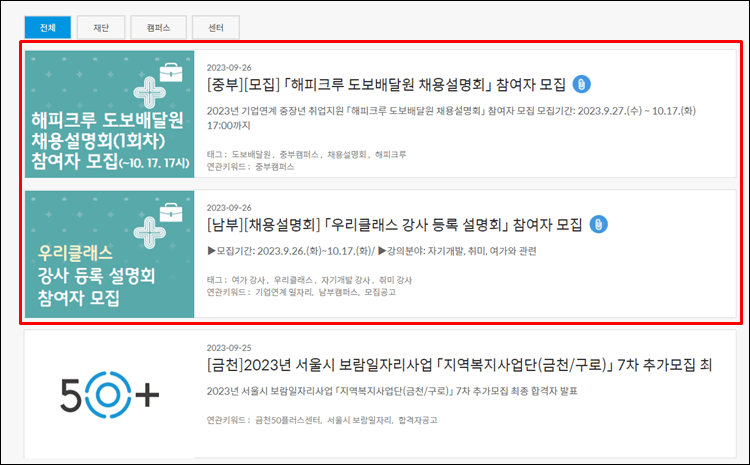
Task: Switch to the 센터 tab
Action: point(216,28)
